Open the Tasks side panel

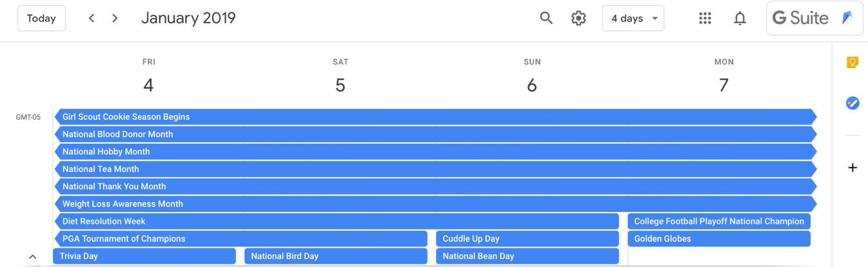853,102
